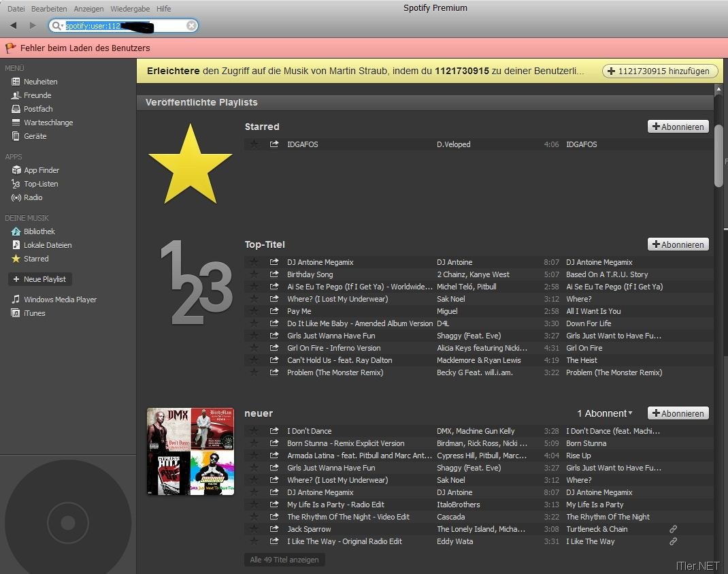Open the Starred playlist star artwork
The image size is (728, 574).
coord(191,163)
